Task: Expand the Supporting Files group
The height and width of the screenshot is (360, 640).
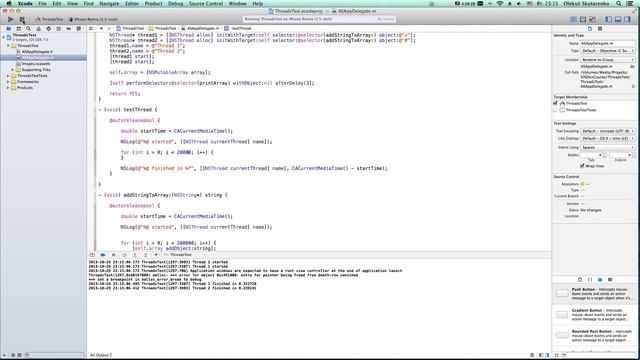Action: click(x=13, y=70)
